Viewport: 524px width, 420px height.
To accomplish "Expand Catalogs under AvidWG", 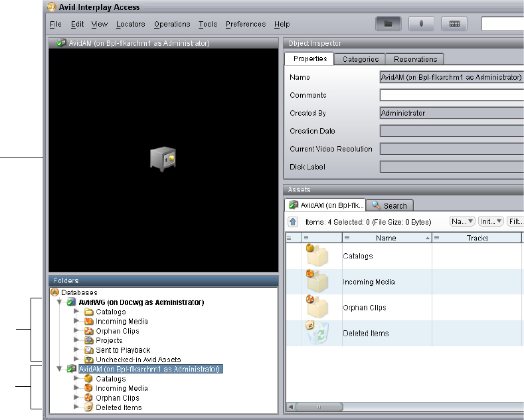I will pyautogui.click(x=76, y=311).
